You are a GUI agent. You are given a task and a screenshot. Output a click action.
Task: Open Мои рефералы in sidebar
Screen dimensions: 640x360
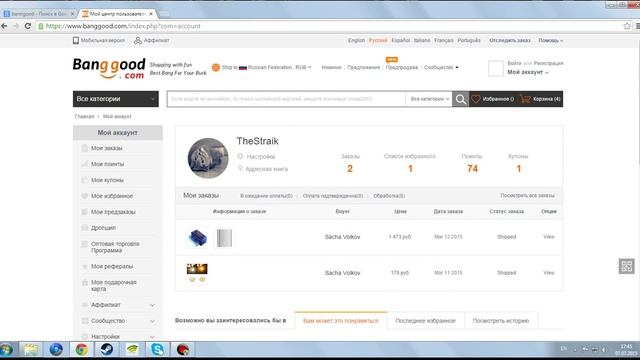point(112,266)
